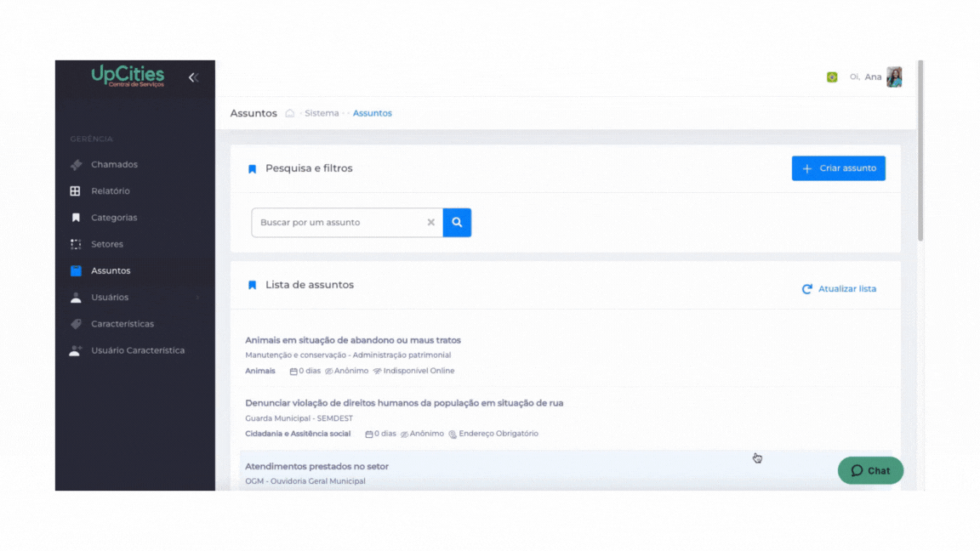Open Ana's profile avatar
Image resolution: width=980 pixels, height=551 pixels.
point(894,77)
